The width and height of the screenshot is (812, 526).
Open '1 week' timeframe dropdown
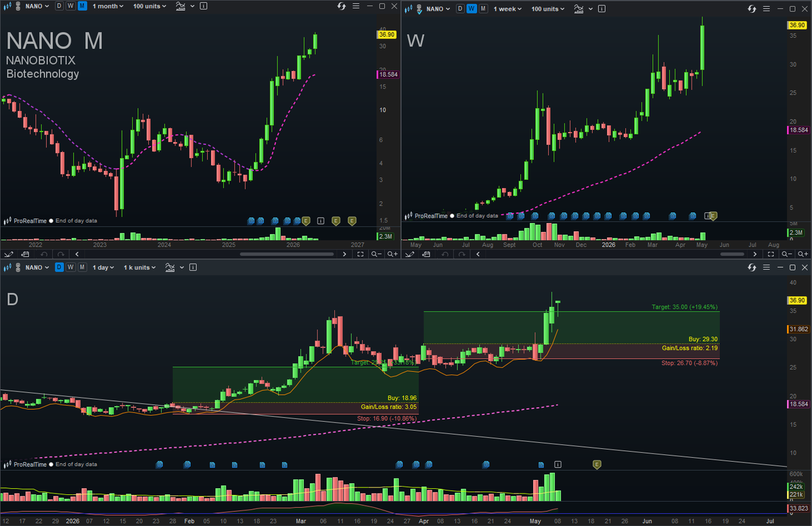click(507, 9)
